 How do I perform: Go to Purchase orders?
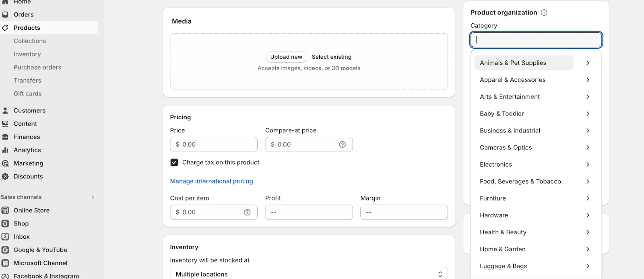pyautogui.click(x=37, y=67)
